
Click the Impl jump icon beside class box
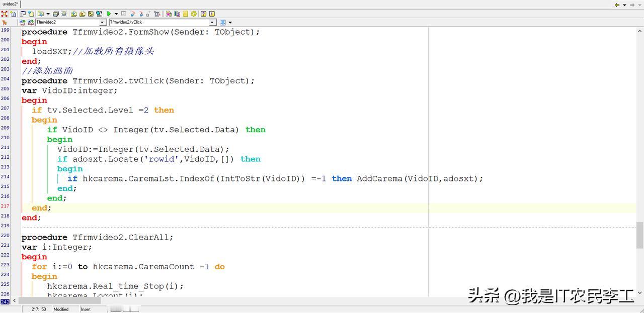click(x=31, y=23)
